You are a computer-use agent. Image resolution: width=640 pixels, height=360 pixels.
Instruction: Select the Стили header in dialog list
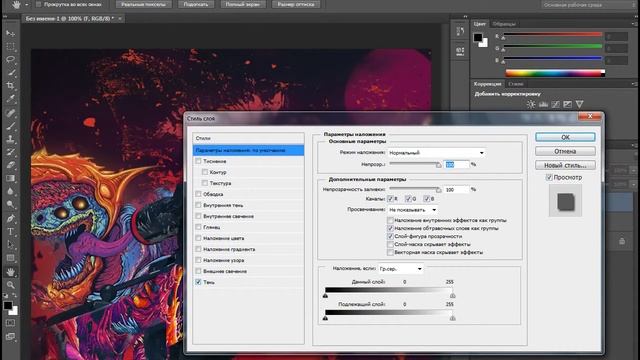point(249,138)
